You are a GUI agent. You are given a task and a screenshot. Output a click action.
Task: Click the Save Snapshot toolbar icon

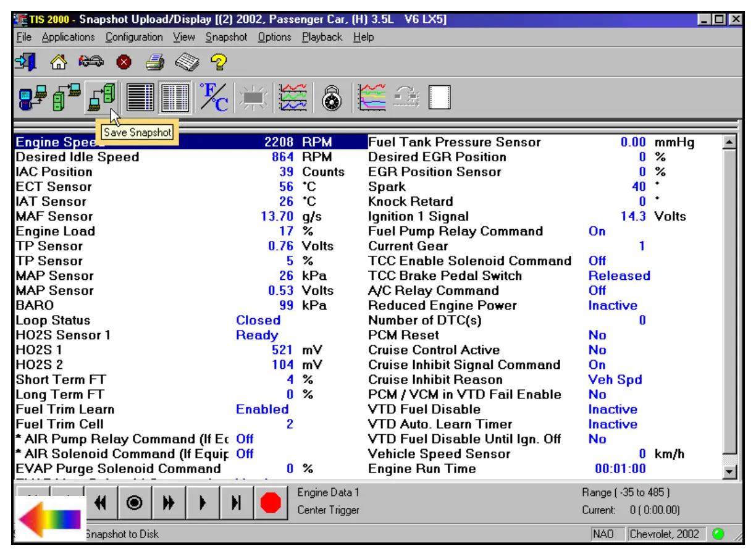[x=101, y=97]
